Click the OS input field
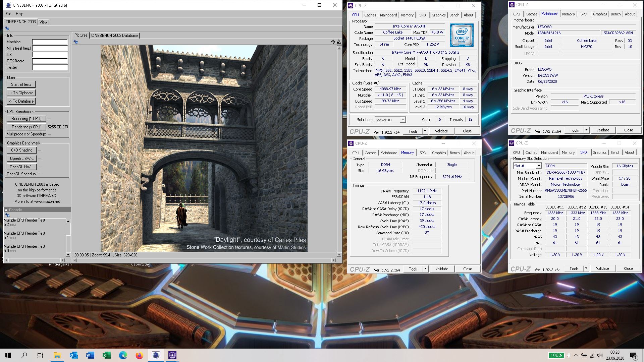Screen dimensions: 644x362 pos(50,55)
